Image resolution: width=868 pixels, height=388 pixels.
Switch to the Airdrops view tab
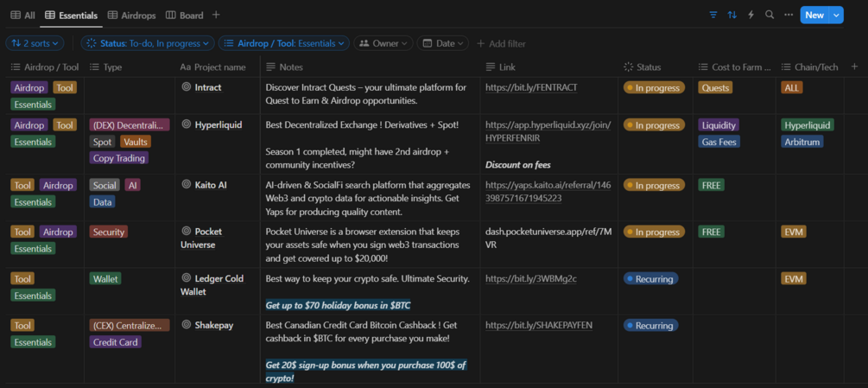pos(132,15)
